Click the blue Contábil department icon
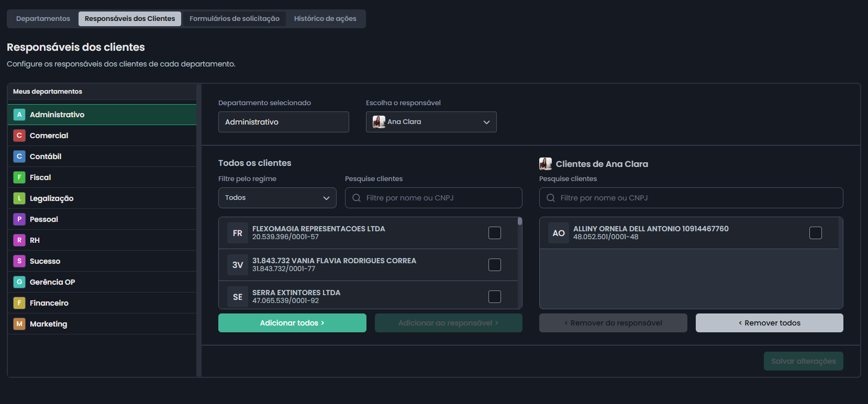 pyautogui.click(x=19, y=156)
